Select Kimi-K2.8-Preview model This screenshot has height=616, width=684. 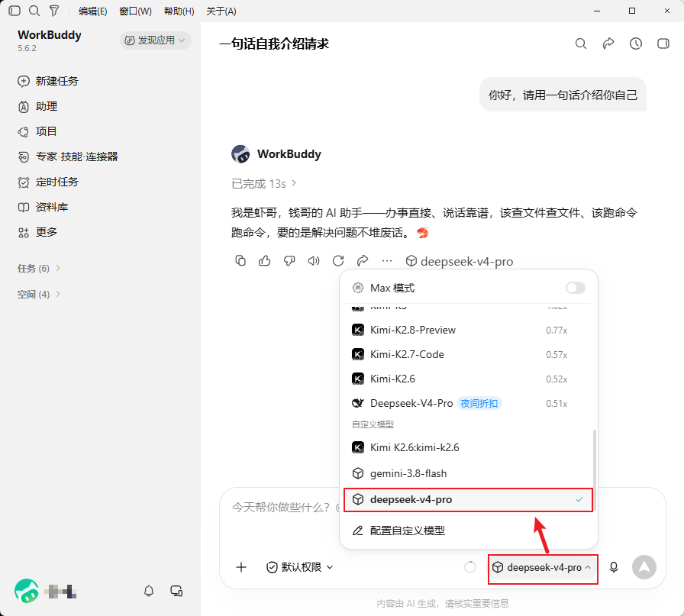[468, 331]
